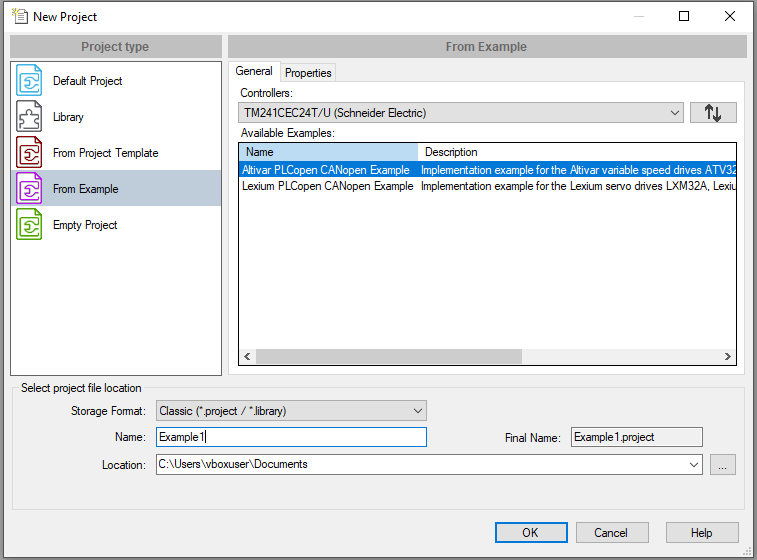Open the Controllers dropdown list

(x=675, y=113)
